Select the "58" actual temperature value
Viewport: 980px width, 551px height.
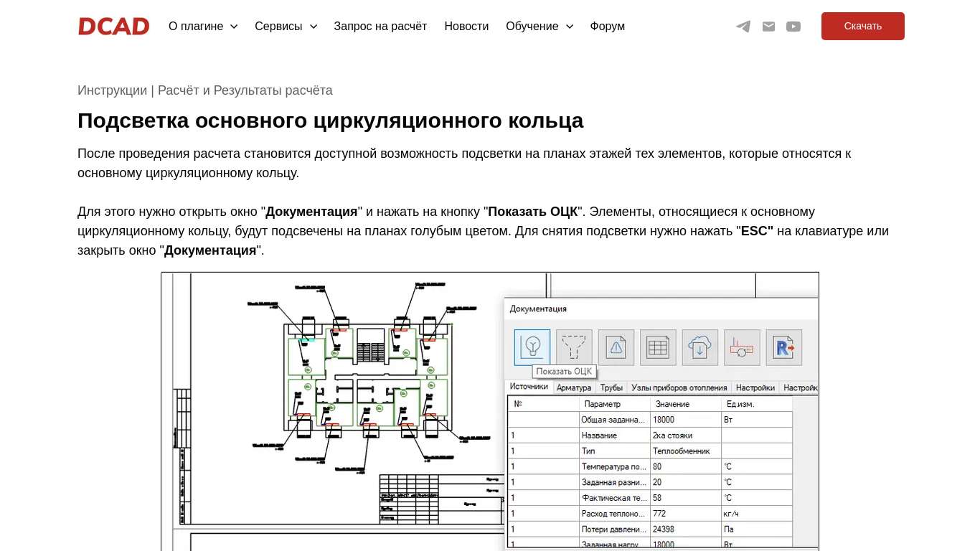coord(685,498)
